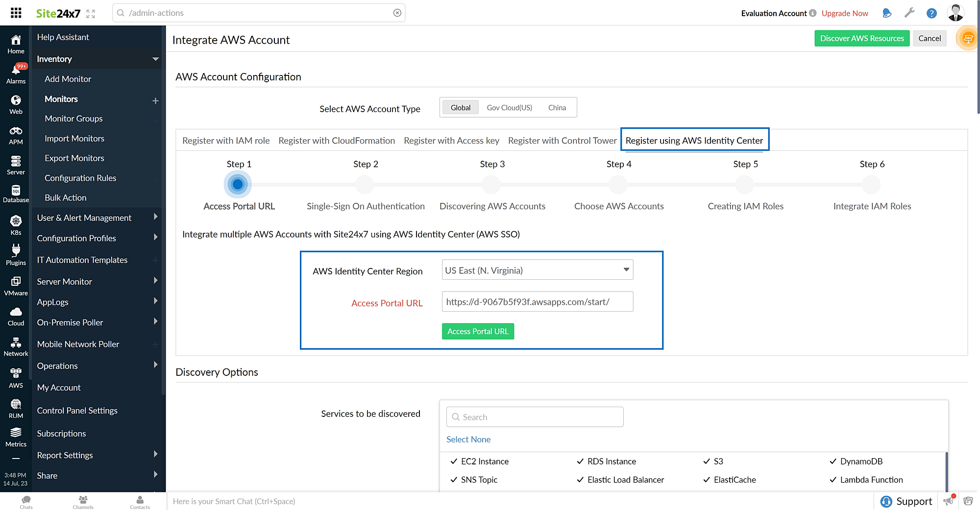Screen dimensions: 980x510
Task: Click Select None link
Action: (x=468, y=439)
